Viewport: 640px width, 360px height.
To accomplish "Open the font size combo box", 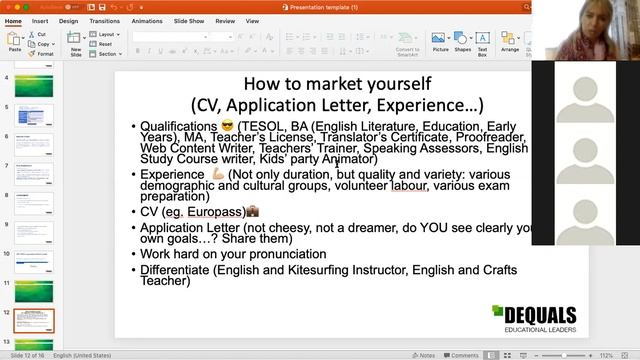I will [x=221, y=37].
